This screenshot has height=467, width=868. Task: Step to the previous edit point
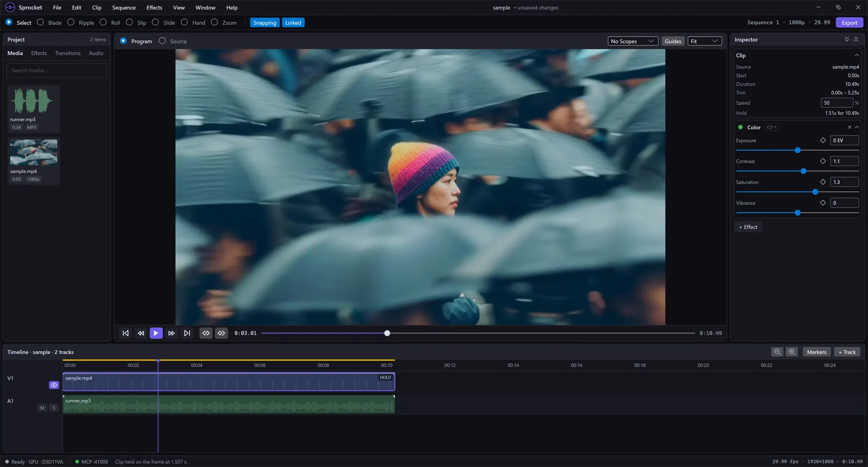pyautogui.click(x=206, y=333)
